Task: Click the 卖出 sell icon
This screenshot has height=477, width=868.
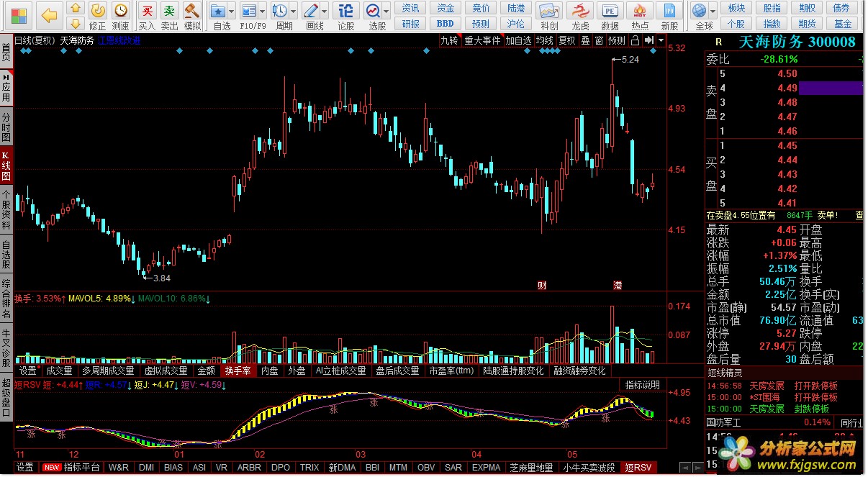Action: [x=169, y=11]
